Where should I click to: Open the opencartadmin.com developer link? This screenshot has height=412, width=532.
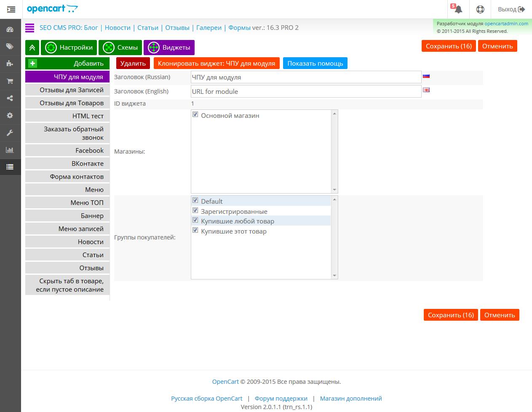506,24
